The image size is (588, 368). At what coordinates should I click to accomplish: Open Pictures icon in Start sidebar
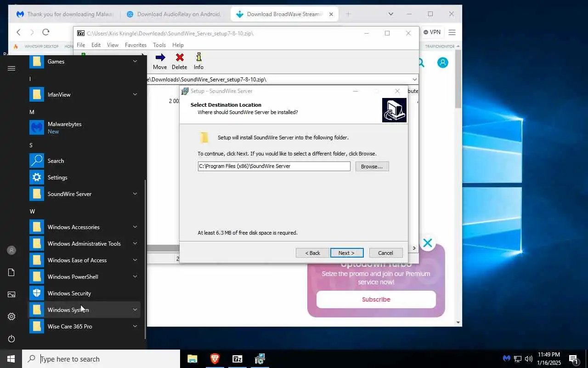point(11,294)
